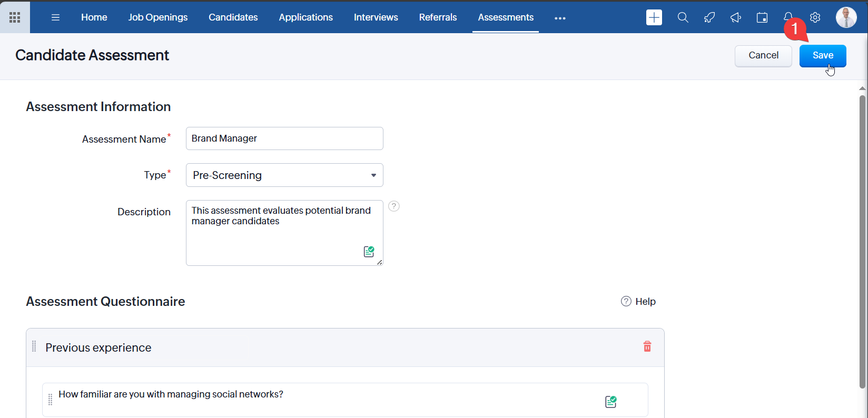Open the search magnifier icon
The width and height of the screenshot is (868, 418).
point(683,17)
